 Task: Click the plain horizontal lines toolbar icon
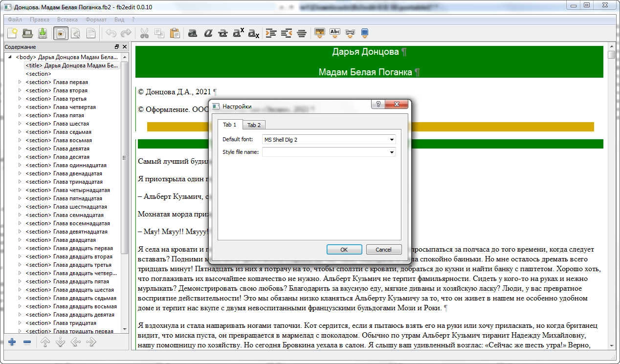pyautogui.click(x=302, y=33)
